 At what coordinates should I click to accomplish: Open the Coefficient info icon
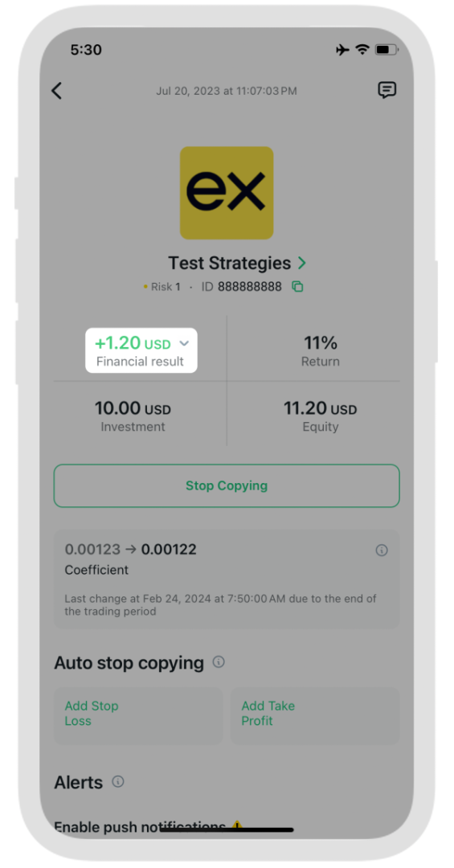pyautogui.click(x=382, y=551)
